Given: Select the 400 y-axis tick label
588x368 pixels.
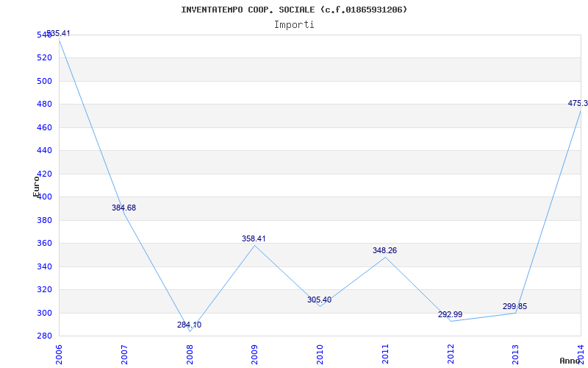Looking at the screenshot, I should pyautogui.click(x=44, y=197).
